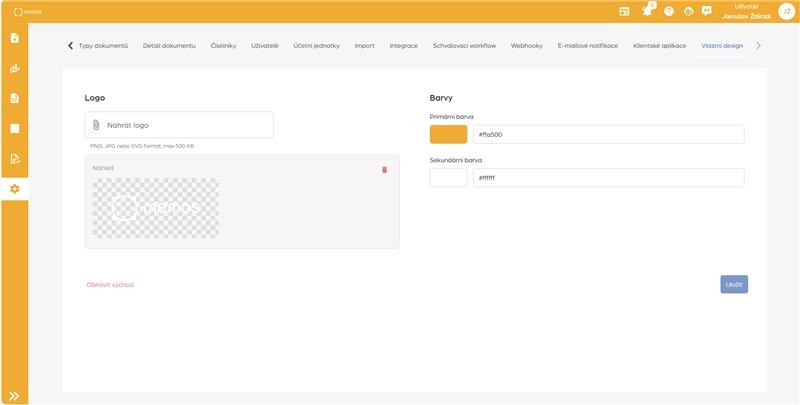Delete the uploaded logo with trash icon

click(x=385, y=169)
